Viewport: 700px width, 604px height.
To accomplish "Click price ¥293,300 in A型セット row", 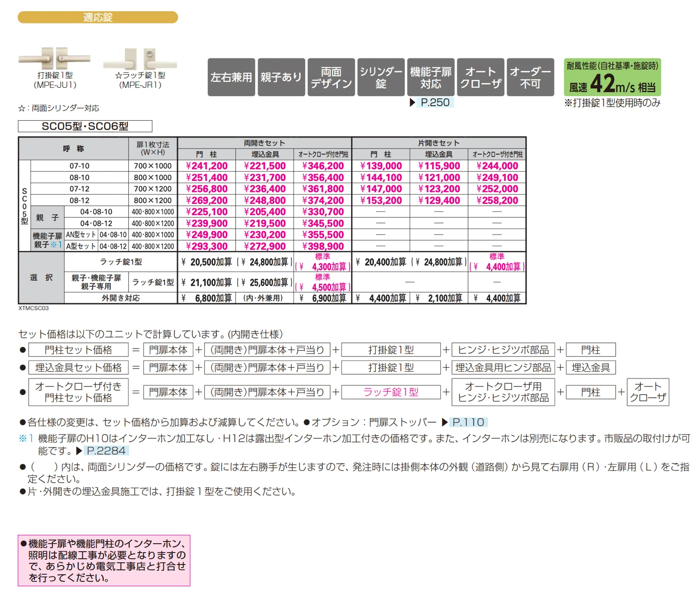I will 207,247.
